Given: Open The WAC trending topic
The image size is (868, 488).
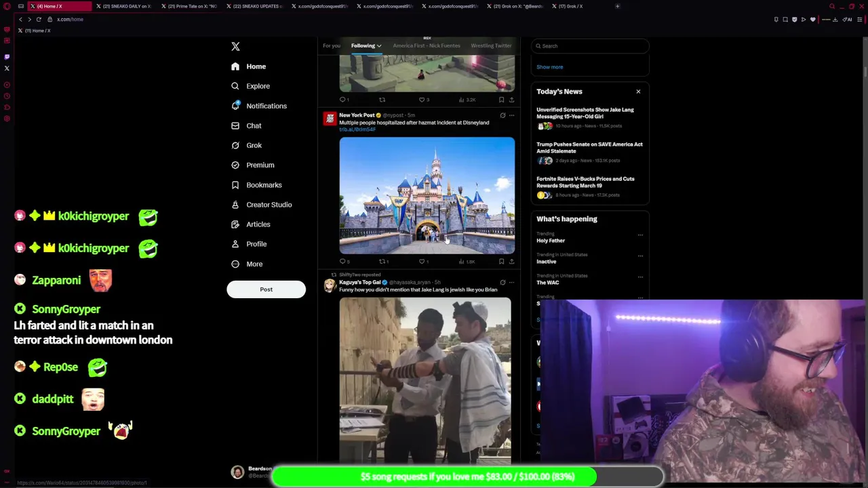Looking at the screenshot, I should pyautogui.click(x=548, y=283).
